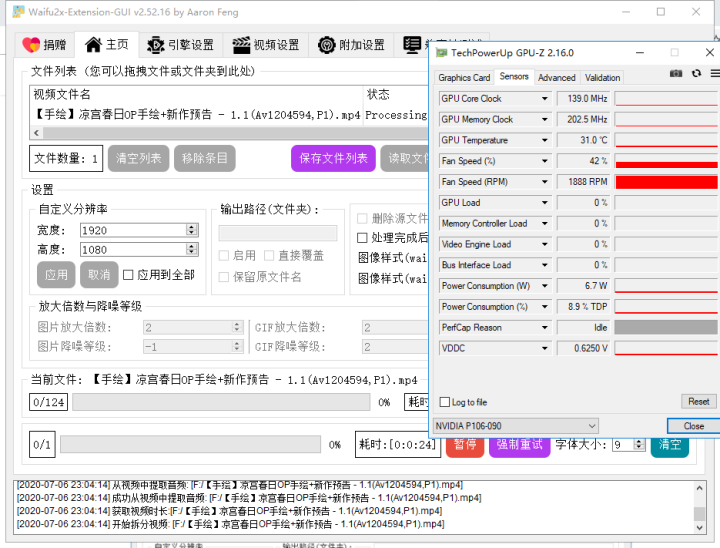Screen dimensions: 720x548
Task: Click the 宽度 width field showing 1920
Action: [133, 230]
